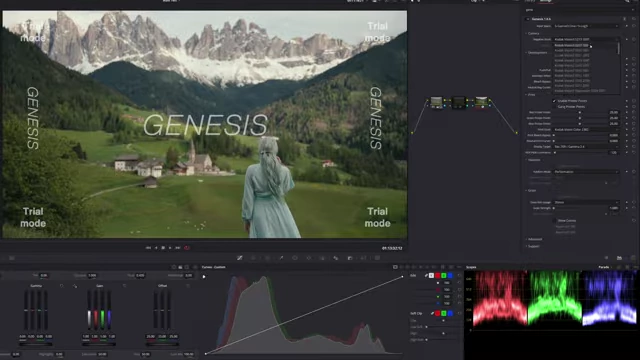Open the Input Space dropdown
The image size is (640, 360).
pyautogui.click(x=586, y=26)
